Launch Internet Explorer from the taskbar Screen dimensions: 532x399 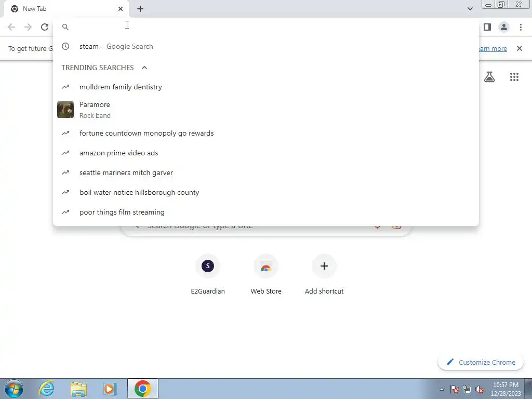click(x=46, y=389)
